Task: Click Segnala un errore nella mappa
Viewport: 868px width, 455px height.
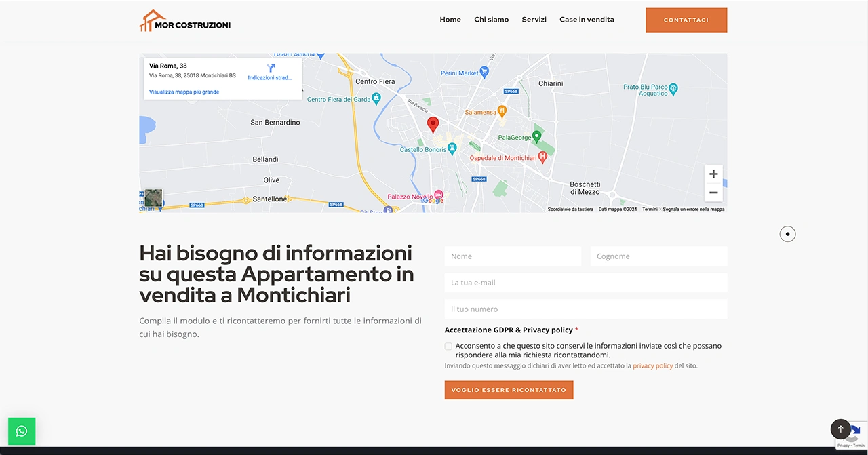Action: point(694,209)
